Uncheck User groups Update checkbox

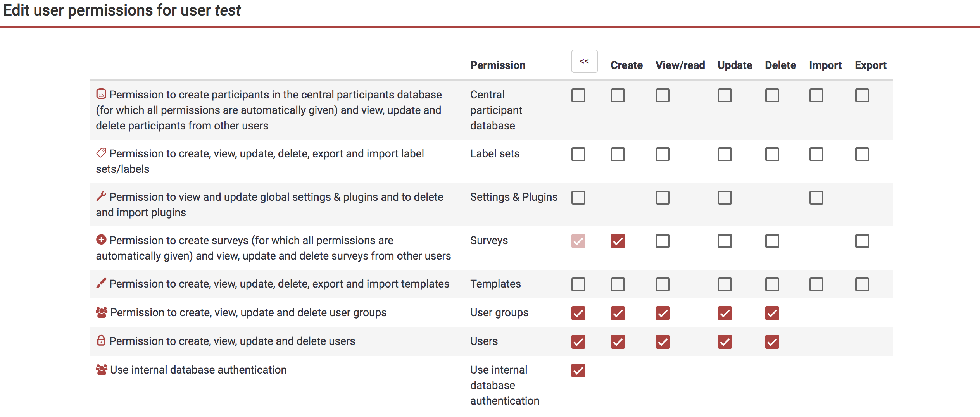tap(725, 313)
